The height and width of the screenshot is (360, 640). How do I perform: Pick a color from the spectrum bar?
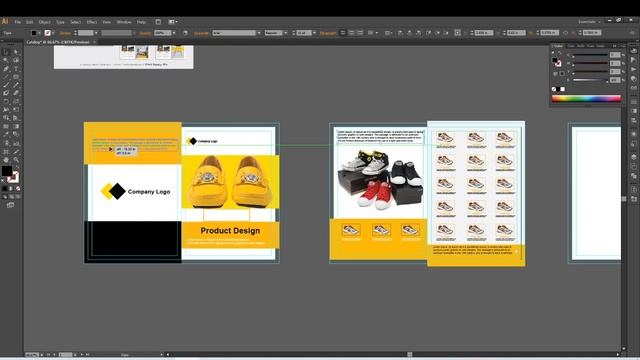tap(586, 98)
